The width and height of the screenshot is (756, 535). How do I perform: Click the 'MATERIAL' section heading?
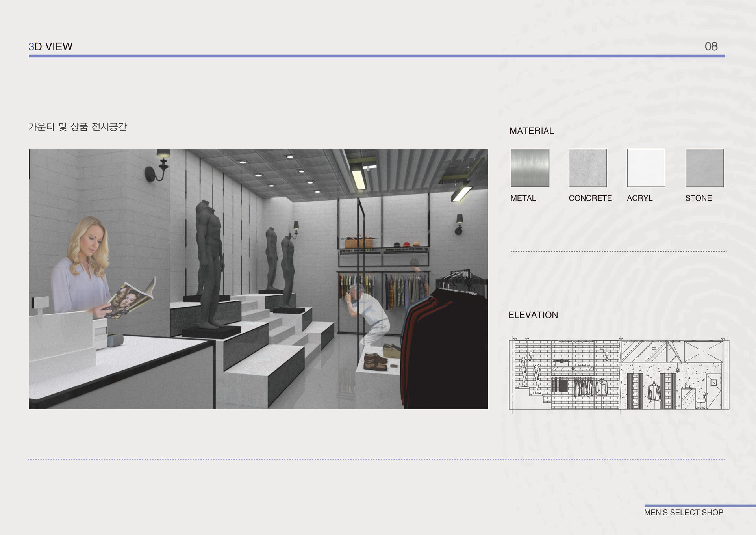point(532,131)
